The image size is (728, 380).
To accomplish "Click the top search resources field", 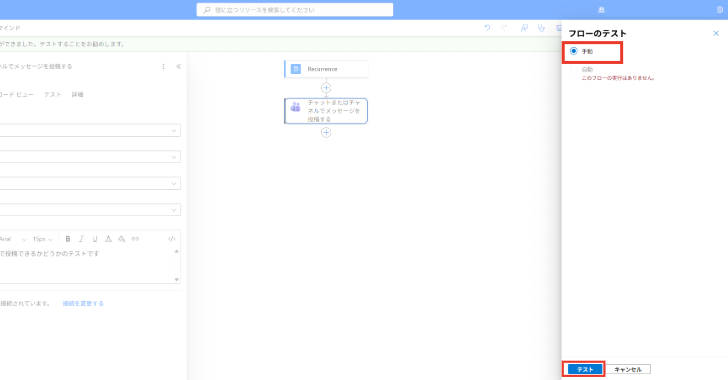I will tap(295, 10).
